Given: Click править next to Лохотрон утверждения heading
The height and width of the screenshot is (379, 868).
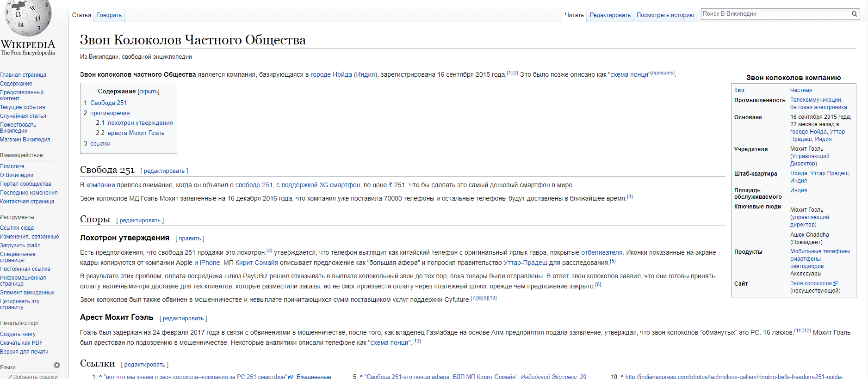Looking at the screenshot, I should click(x=190, y=238).
